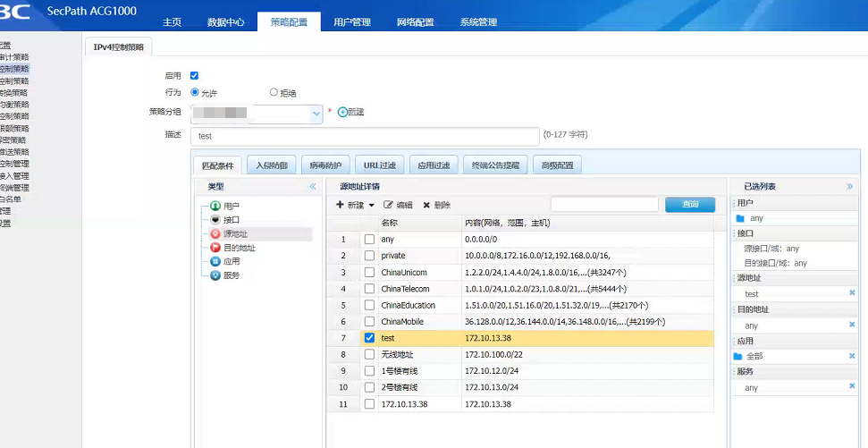Select the IPv4控制策略 page tab
Image resolution: width=868 pixels, height=448 pixels.
pos(119,47)
